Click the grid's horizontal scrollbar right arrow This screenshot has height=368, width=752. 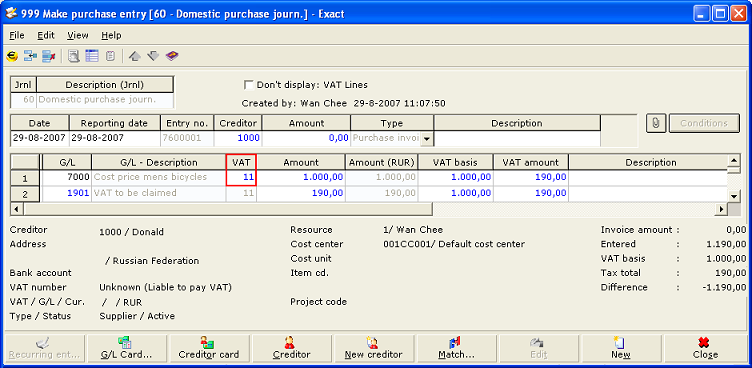coord(721,209)
